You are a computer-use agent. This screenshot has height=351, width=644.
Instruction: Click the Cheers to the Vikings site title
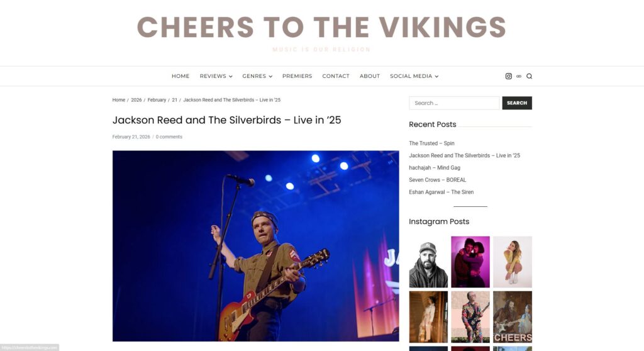point(321,27)
